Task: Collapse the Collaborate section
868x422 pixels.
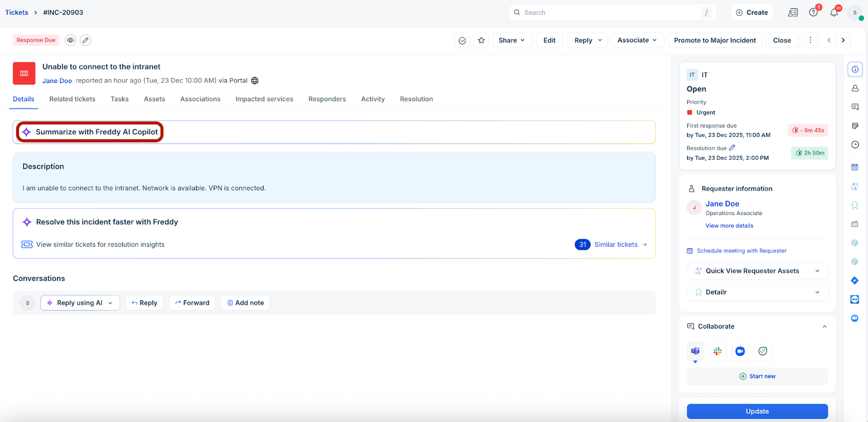Action: (825, 326)
